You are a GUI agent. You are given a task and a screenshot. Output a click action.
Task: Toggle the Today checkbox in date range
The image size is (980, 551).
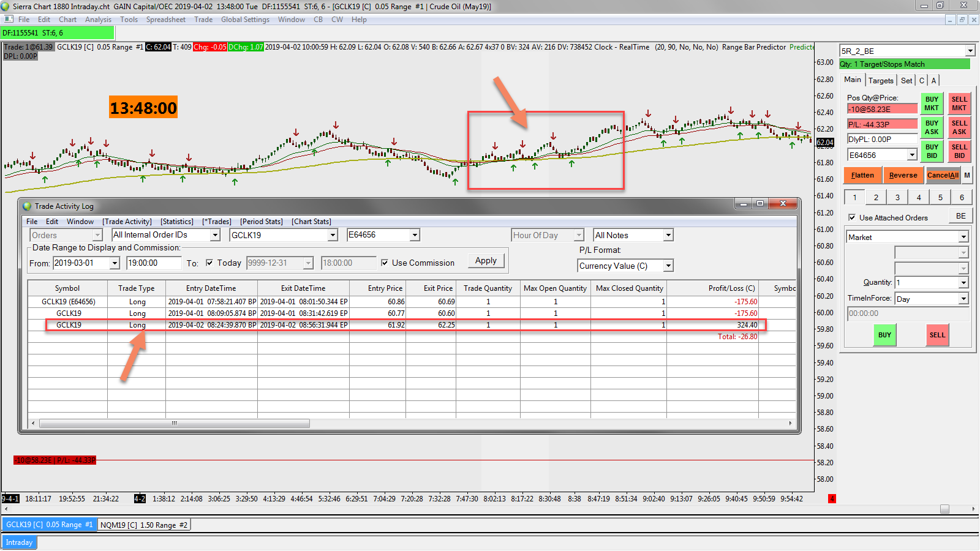(x=209, y=263)
